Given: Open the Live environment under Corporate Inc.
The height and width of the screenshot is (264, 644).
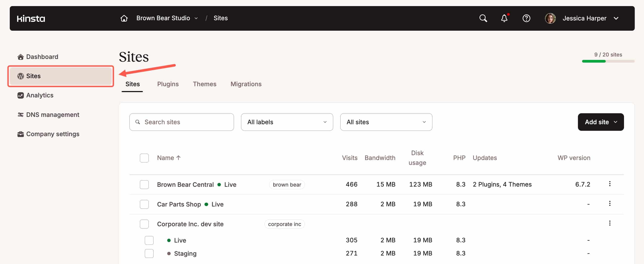Looking at the screenshot, I should pyautogui.click(x=180, y=240).
